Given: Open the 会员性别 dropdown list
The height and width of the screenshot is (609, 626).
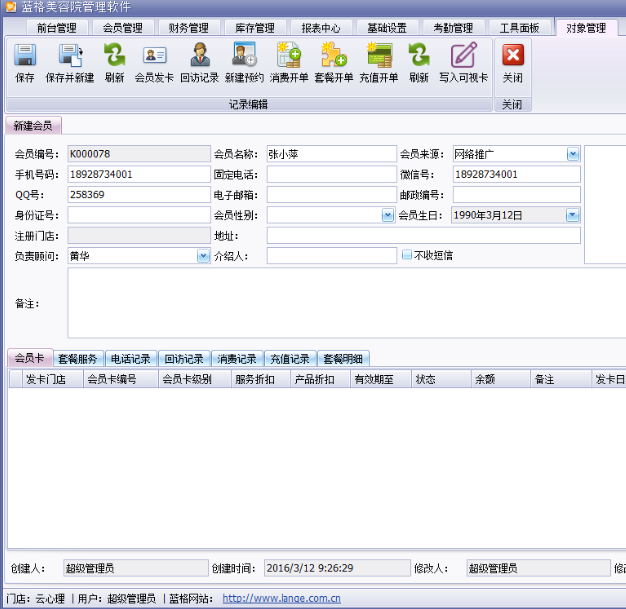Looking at the screenshot, I should point(388,215).
